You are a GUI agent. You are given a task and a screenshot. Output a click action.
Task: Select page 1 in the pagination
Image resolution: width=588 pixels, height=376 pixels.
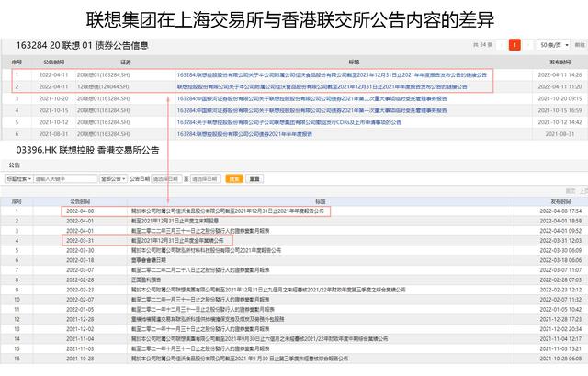click(x=514, y=45)
